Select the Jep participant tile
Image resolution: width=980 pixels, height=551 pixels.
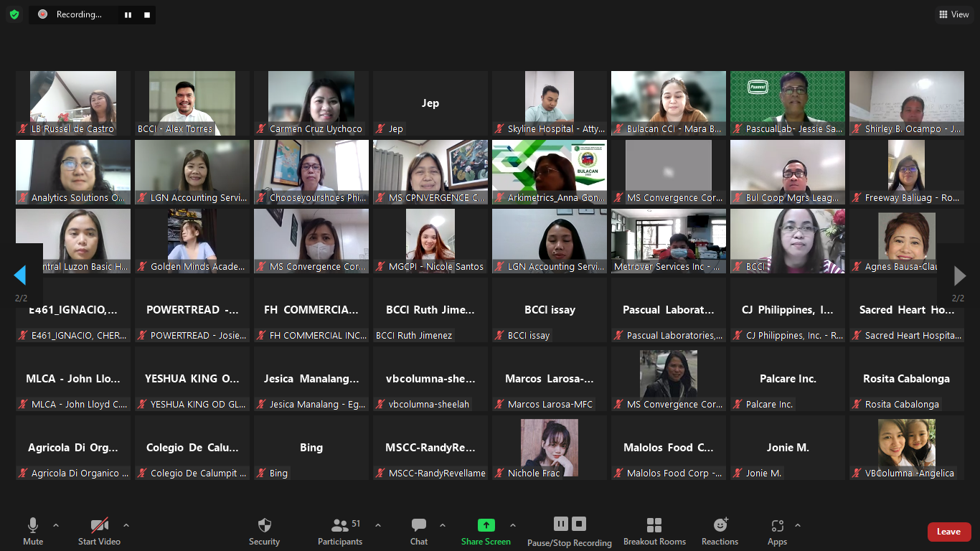click(430, 103)
